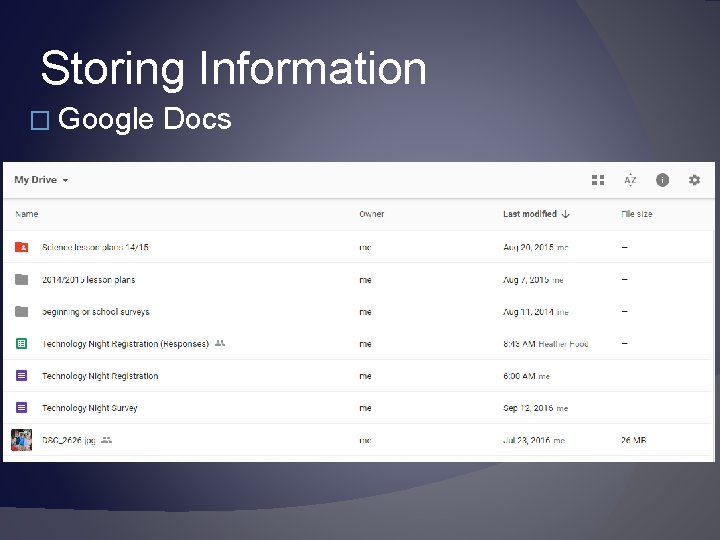This screenshot has width=720, height=540.
Task: Click shared people icon beside DSC_2626.jpg
Action: coord(107,440)
